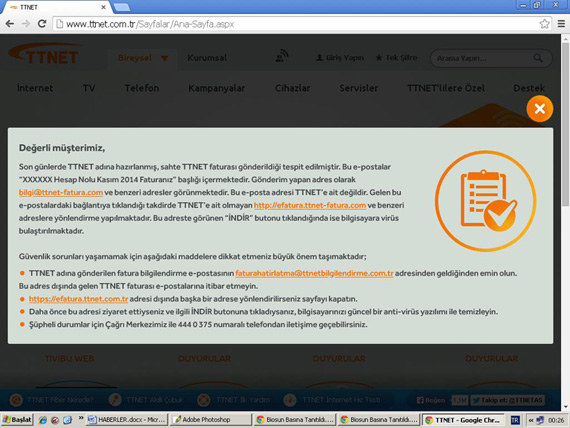Click the support agent headset icon
The width and height of the screenshot is (570, 428).
(281, 56)
